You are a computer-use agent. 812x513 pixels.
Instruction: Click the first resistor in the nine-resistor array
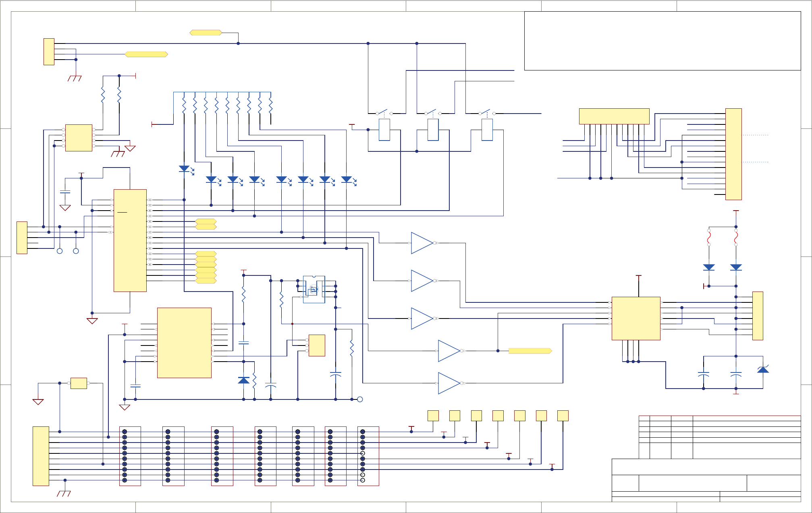click(x=184, y=105)
